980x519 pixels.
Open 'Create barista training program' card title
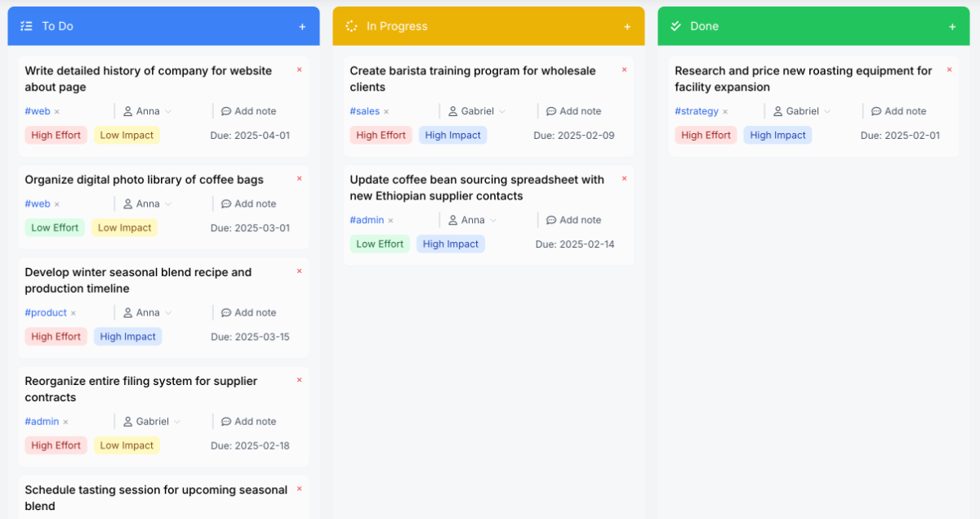coord(473,79)
